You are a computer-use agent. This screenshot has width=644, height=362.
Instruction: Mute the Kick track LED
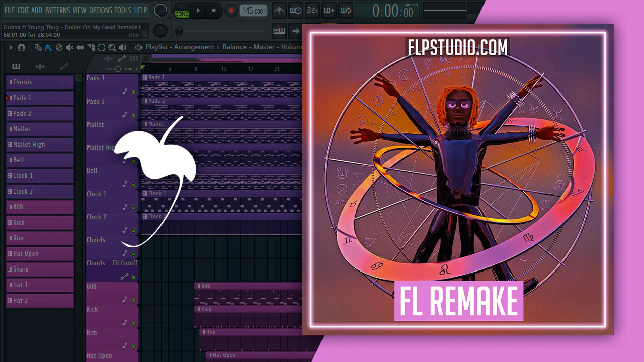(x=133, y=323)
